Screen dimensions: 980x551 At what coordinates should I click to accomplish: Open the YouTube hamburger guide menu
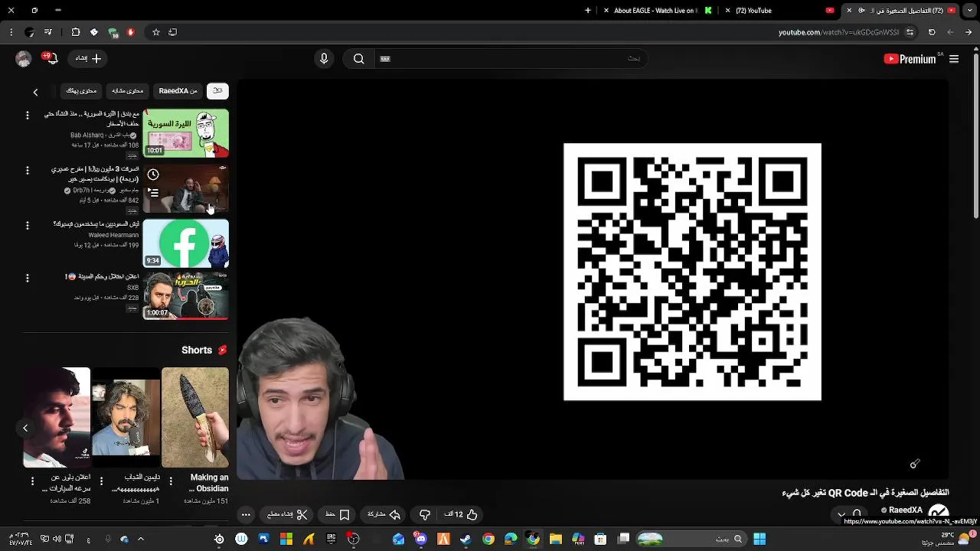point(954,59)
